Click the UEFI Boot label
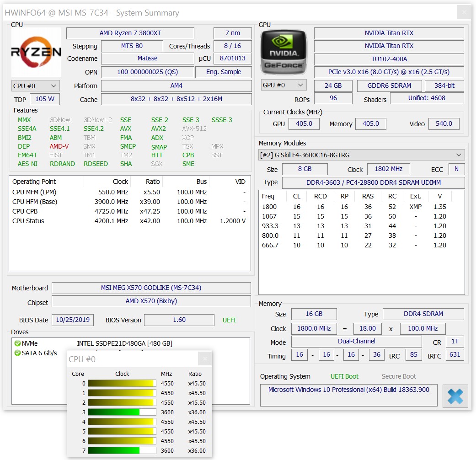The width and height of the screenshot is (476, 460). (x=344, y=376)
